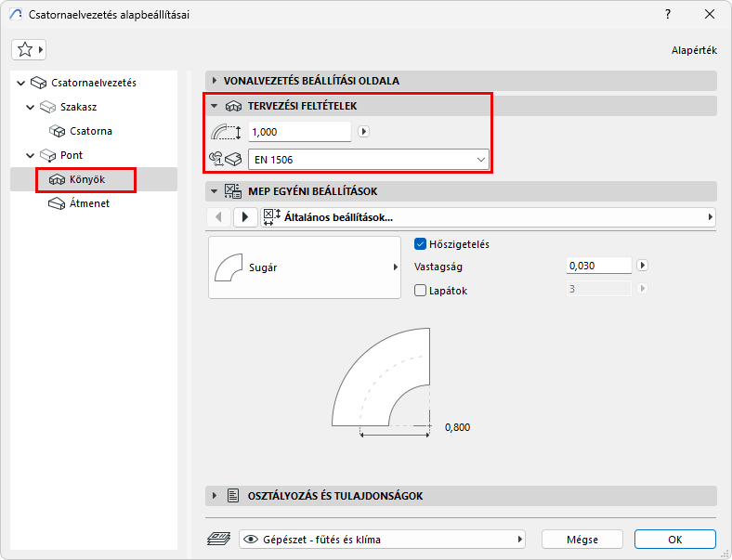Screen dimensions: 732x560
Task: Open the Általános beállítások page menu
Action: click(489, 216)
